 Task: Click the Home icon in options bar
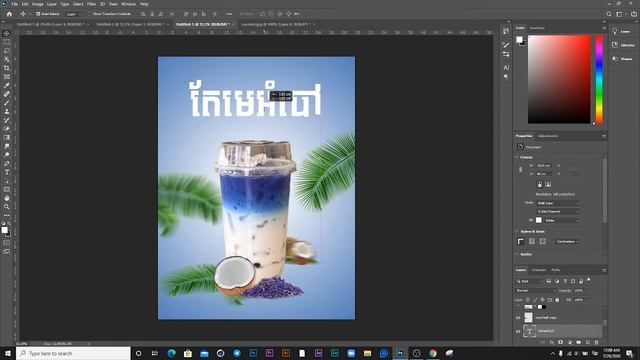[9, 14]
